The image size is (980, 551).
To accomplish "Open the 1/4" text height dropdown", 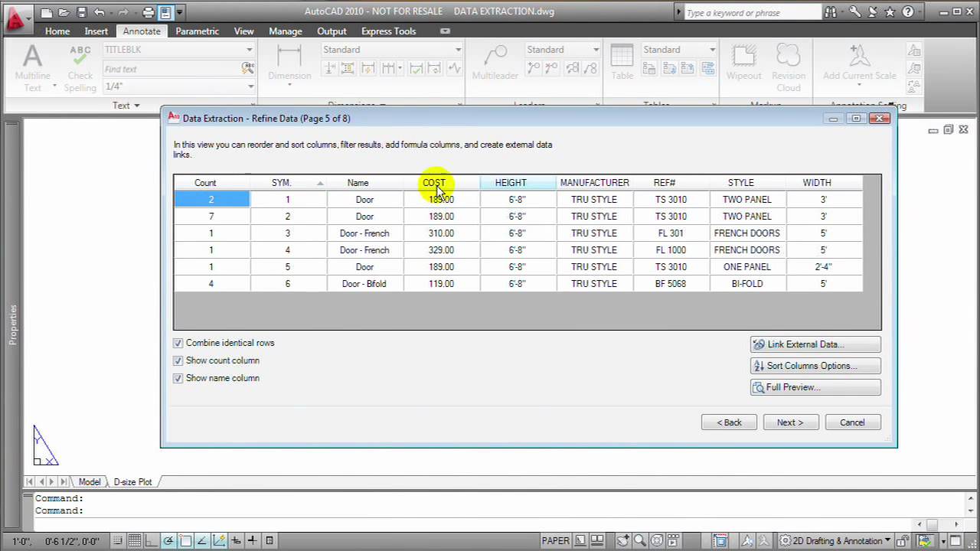I will pyautogui.click(x=250, y=86).
